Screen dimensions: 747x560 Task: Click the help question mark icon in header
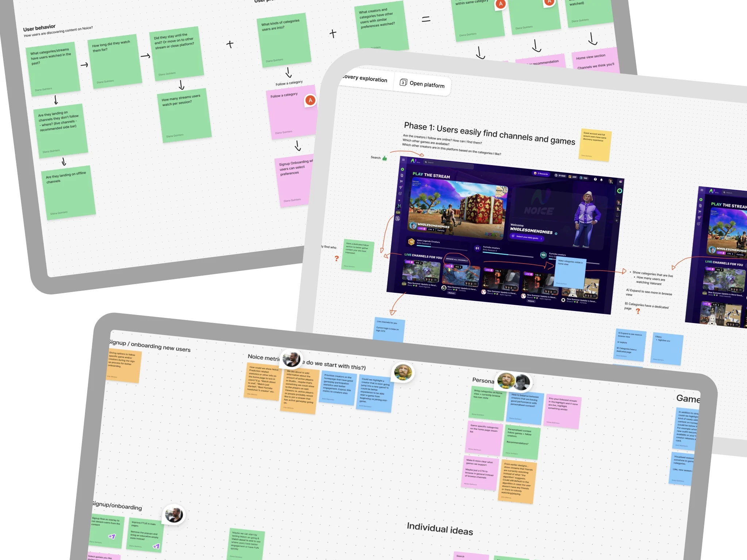tap(595, 179)
